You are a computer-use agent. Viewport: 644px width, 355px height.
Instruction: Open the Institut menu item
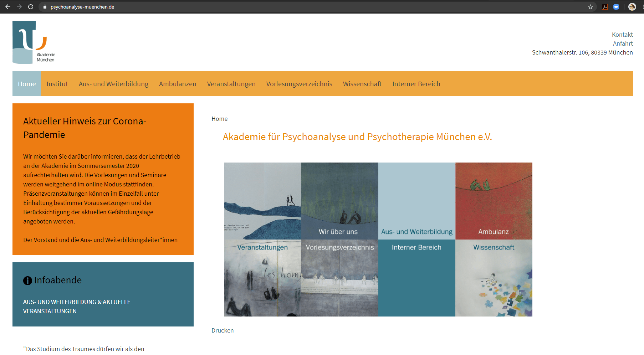57,84
